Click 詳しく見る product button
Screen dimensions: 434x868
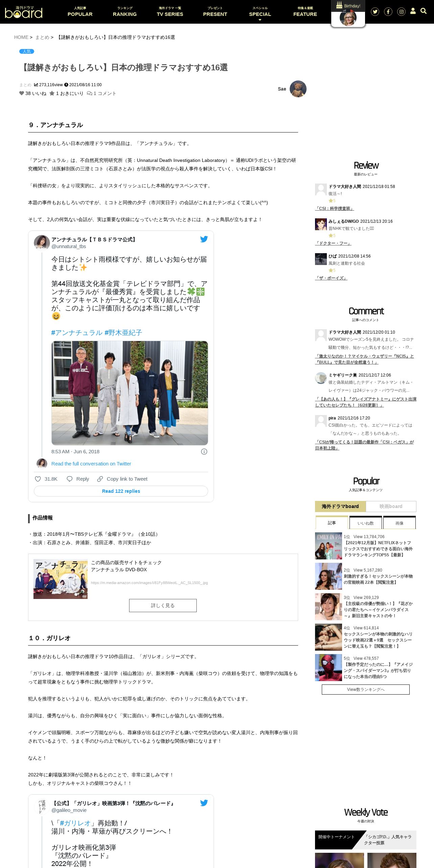[x=163, y=605]
